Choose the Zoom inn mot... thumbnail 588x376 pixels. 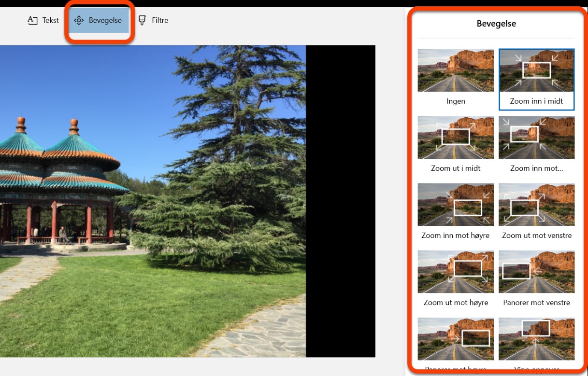(537, 138)
